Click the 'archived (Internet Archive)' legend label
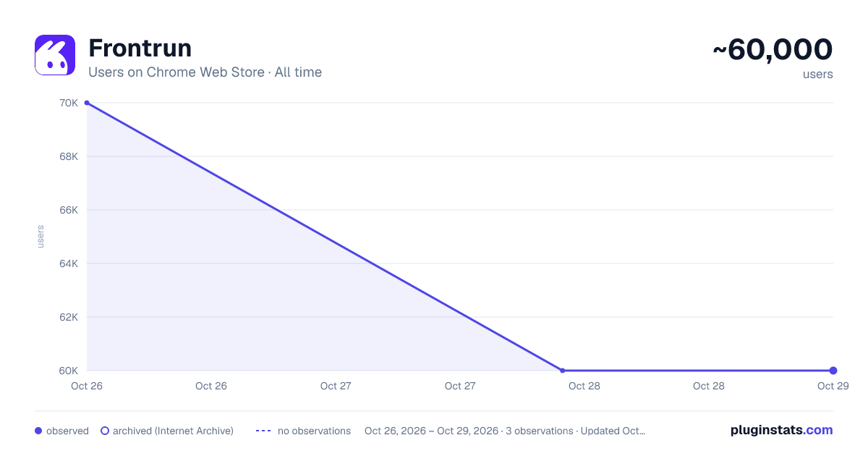The image size is (868, 456). coord(173,431)
